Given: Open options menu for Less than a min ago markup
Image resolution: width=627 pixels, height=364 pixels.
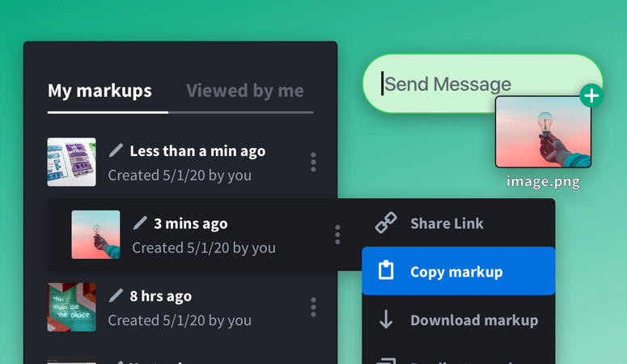Looking at the screenshot, I should 313,162.
